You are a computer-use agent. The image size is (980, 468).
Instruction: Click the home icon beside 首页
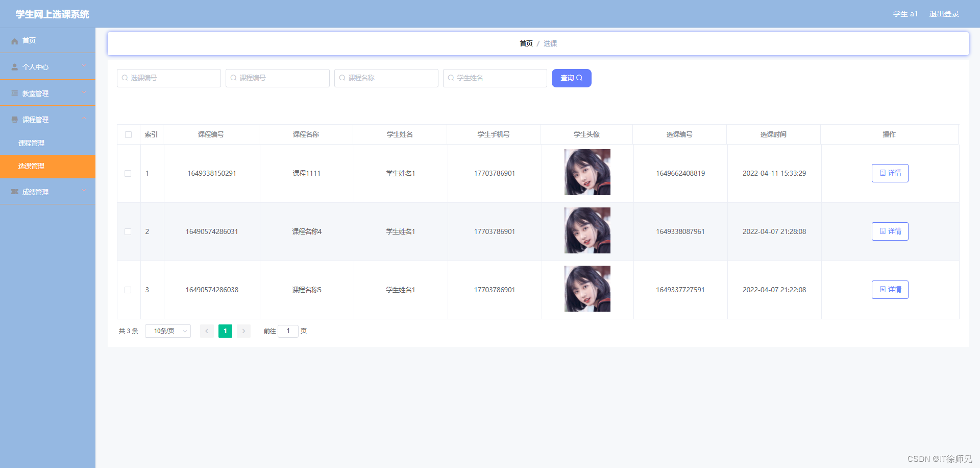14,41
